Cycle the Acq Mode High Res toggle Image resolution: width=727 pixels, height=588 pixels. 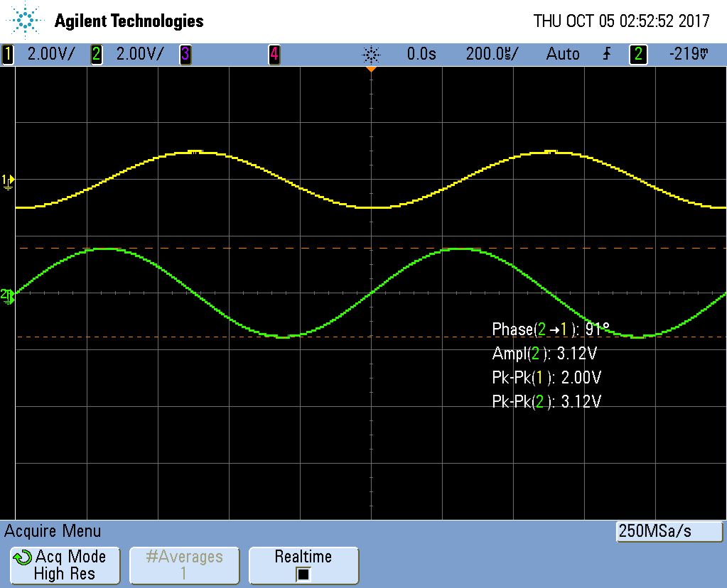pyautogui.click(x=64, y=565)
